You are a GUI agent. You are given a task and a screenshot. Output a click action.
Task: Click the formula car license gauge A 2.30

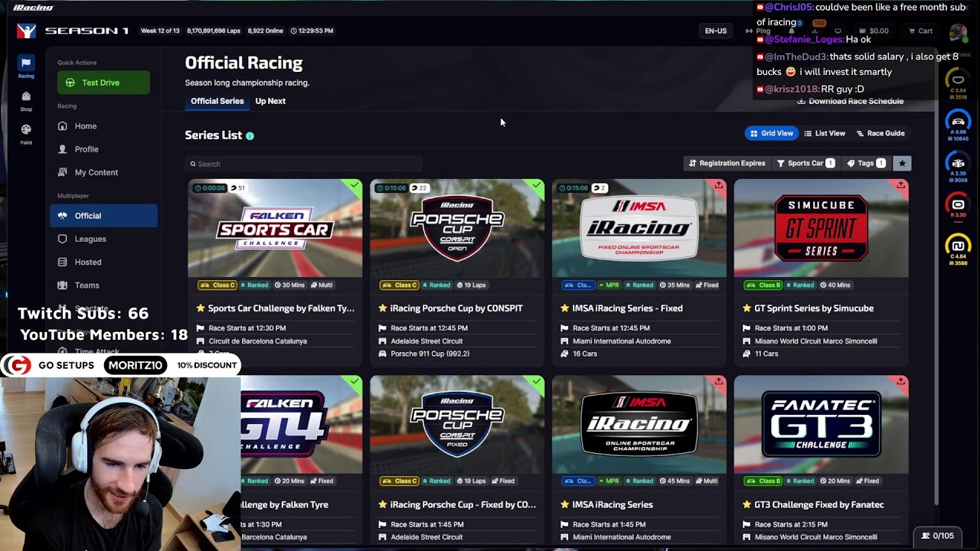(x=958, y=168)
